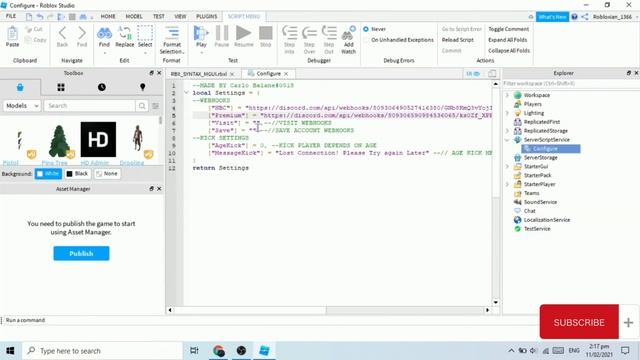
Task: Click What's New button
Action: 552,17
